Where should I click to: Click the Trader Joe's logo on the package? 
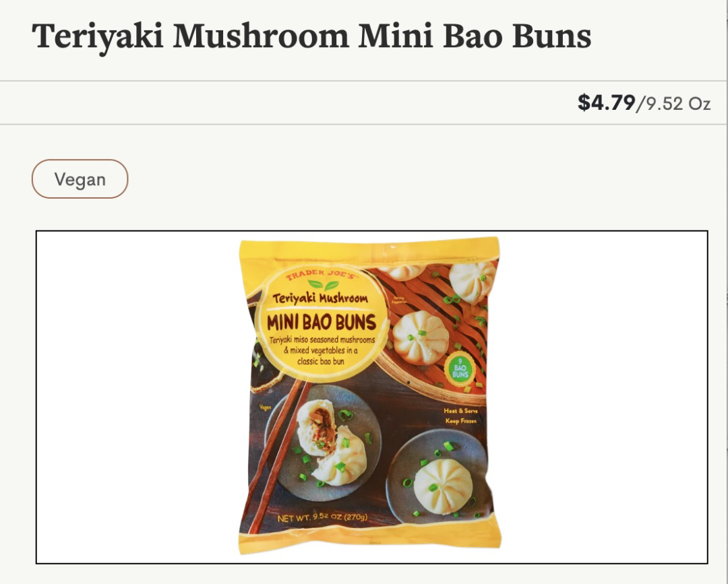pos(322,275)
